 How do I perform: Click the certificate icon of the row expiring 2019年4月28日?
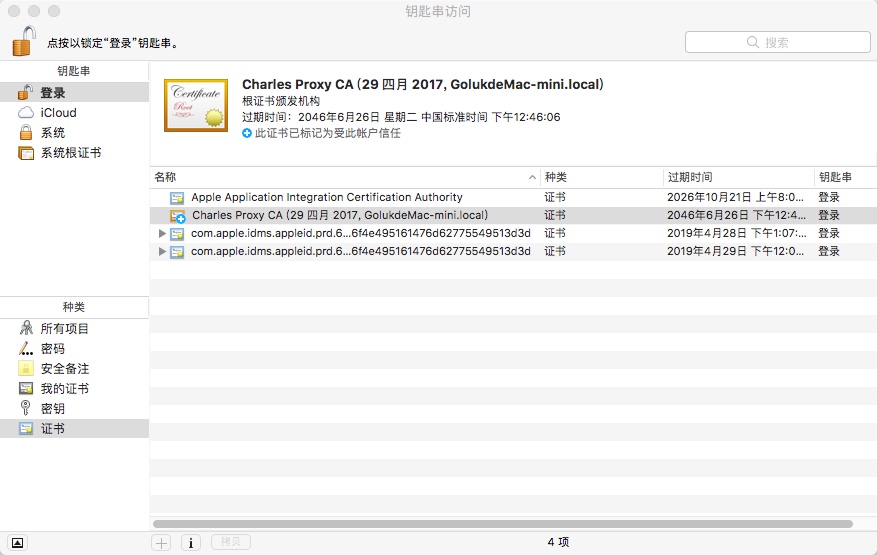click(177, 234)
